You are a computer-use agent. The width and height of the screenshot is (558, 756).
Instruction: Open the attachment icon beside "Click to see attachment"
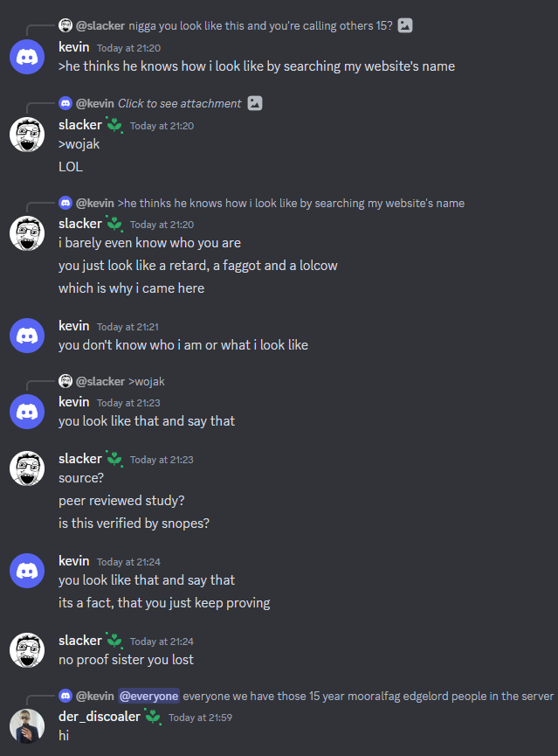pos(255,103)
